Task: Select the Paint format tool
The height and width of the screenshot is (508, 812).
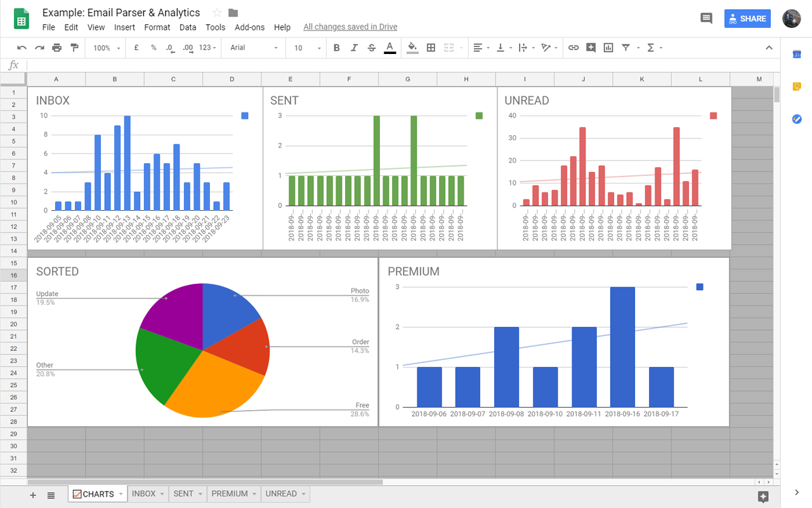Action: click(x=74, y=48)
